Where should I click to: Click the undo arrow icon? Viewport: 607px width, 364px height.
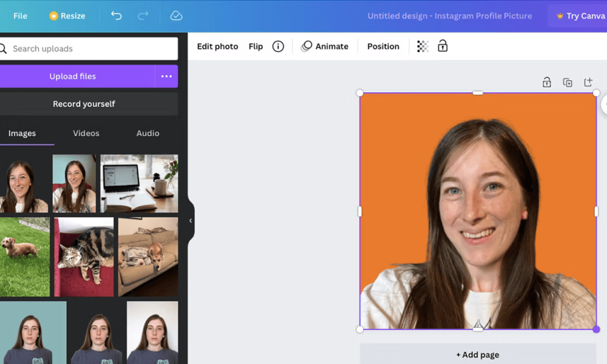[x=116, y=16]
